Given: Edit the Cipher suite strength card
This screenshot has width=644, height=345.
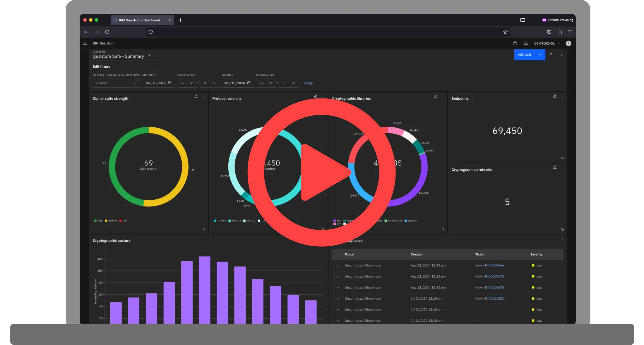Looking at the screenshot, I should click(196, 96).
